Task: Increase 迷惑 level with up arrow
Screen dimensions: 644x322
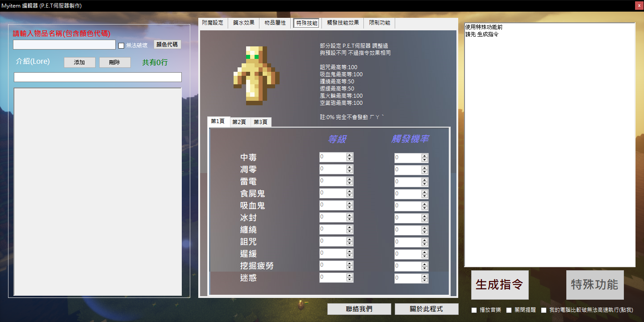Action: pos(350,276)
